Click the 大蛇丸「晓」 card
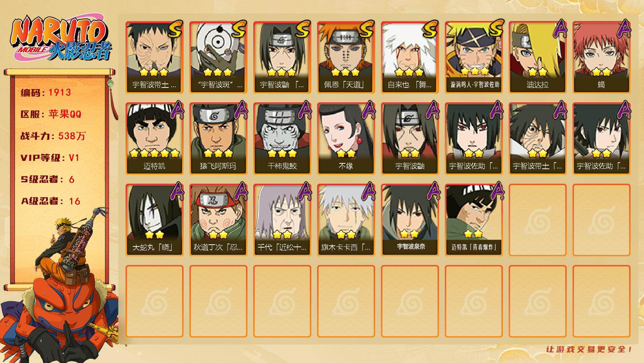The image size is (644, 363). (x=154, y=220)
